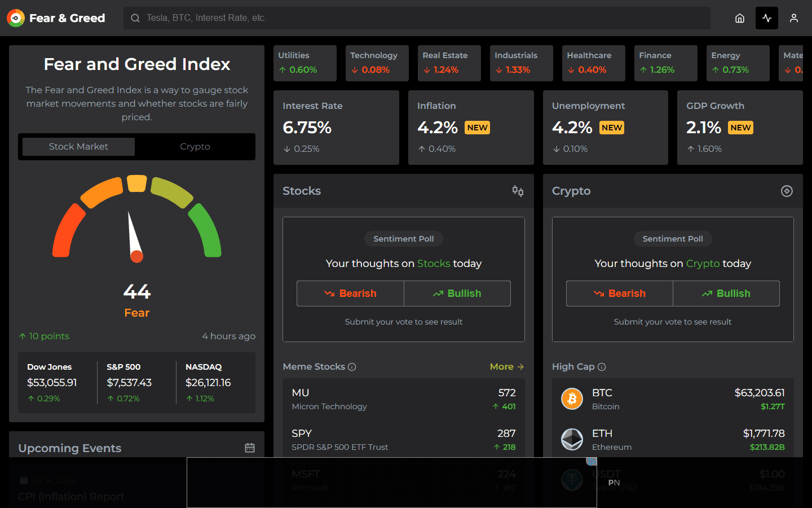The width and height of the screenshot is (812, 508).
Task: Click the Ethereum coin icon
Action: point(572,439)
